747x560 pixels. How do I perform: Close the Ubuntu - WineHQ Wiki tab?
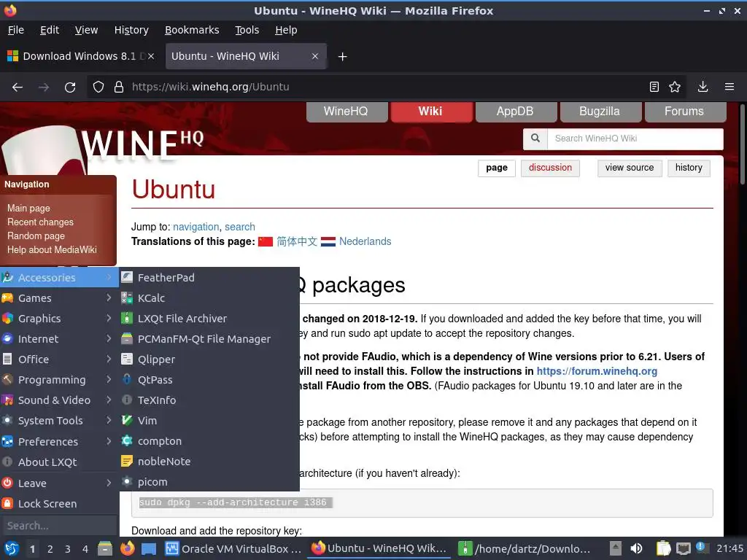[315, 56]
